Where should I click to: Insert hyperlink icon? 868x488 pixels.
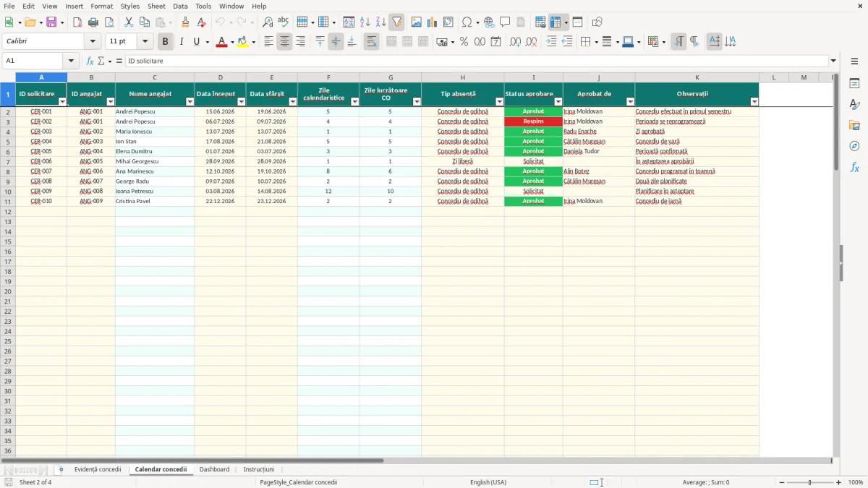tap(489, 22)
